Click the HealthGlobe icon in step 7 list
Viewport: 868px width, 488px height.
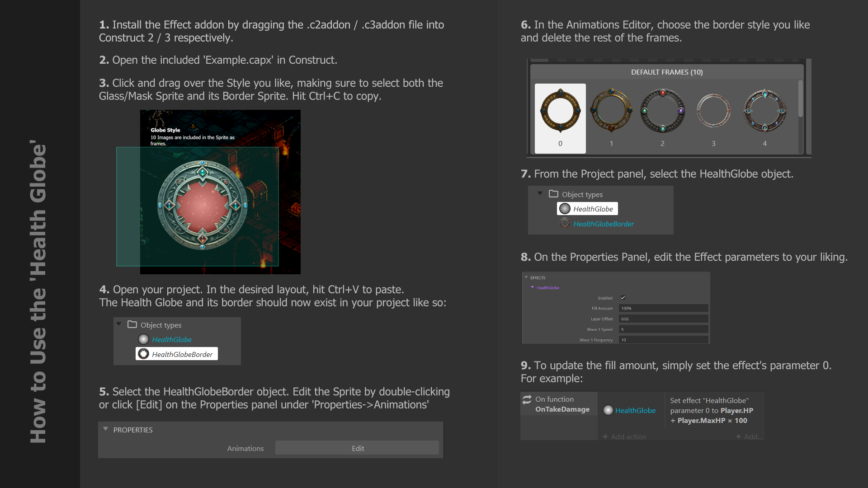[x=565, y=209]
